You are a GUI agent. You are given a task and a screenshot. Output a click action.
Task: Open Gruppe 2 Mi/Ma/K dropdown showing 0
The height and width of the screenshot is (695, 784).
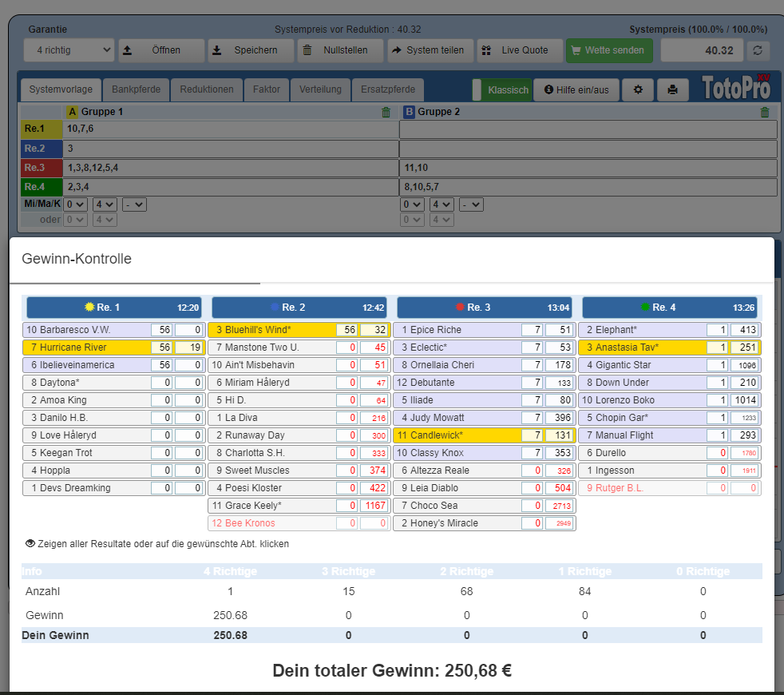click(413, 205)
